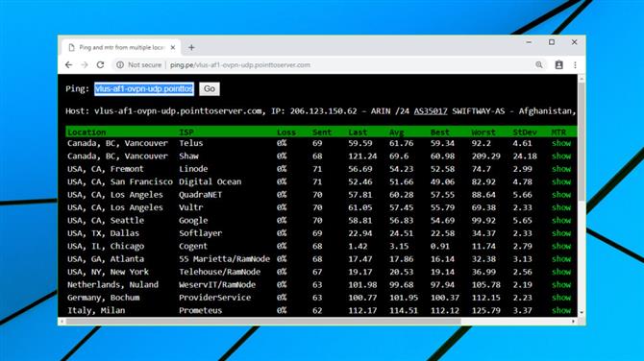644x361 pixels.
Task: Show MTR for Chicago Cogent row
Action: click(x=561, y=246)
